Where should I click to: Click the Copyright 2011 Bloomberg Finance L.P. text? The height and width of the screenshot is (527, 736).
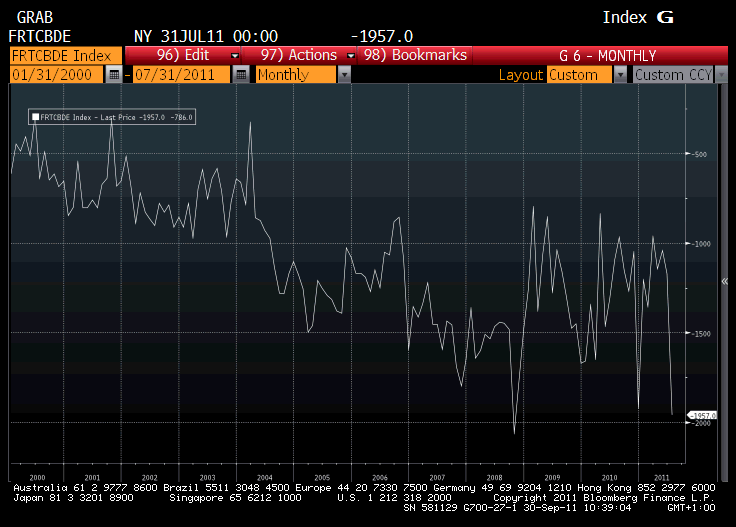point(604,497)
